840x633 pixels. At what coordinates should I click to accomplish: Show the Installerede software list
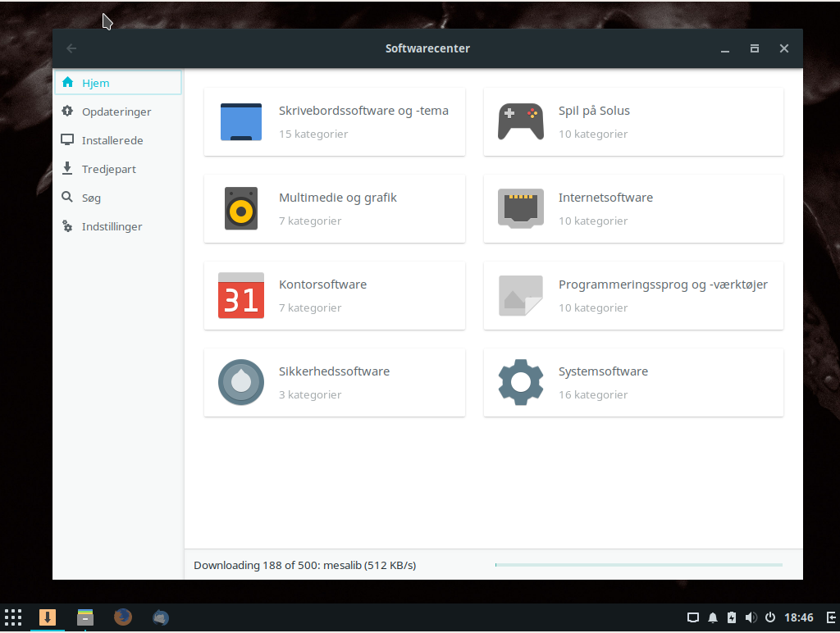[x=118, y=140]
